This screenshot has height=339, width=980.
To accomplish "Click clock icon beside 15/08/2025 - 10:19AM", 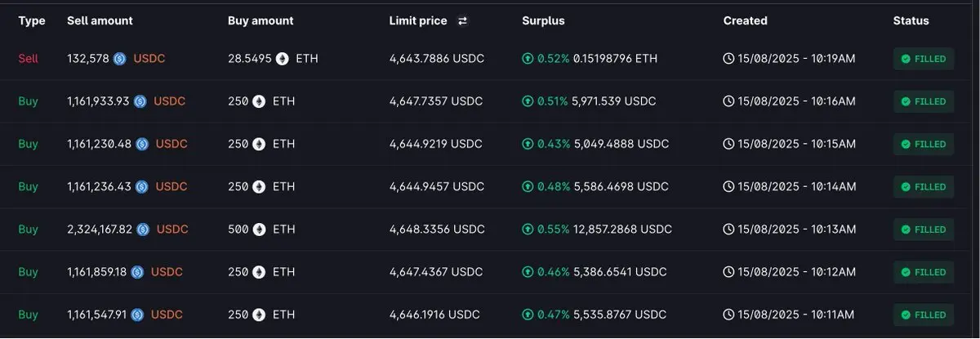I will click(x=728, y=59).
